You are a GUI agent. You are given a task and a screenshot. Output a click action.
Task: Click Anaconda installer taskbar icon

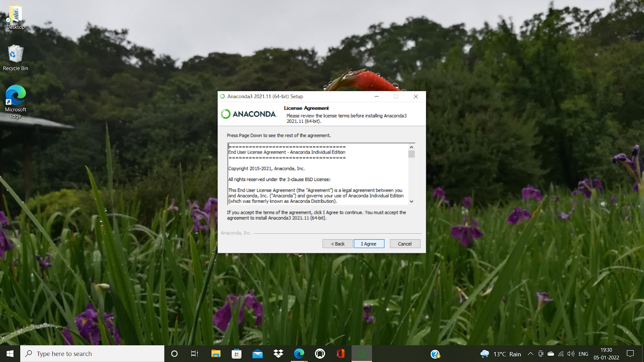[x=361, y=354]
